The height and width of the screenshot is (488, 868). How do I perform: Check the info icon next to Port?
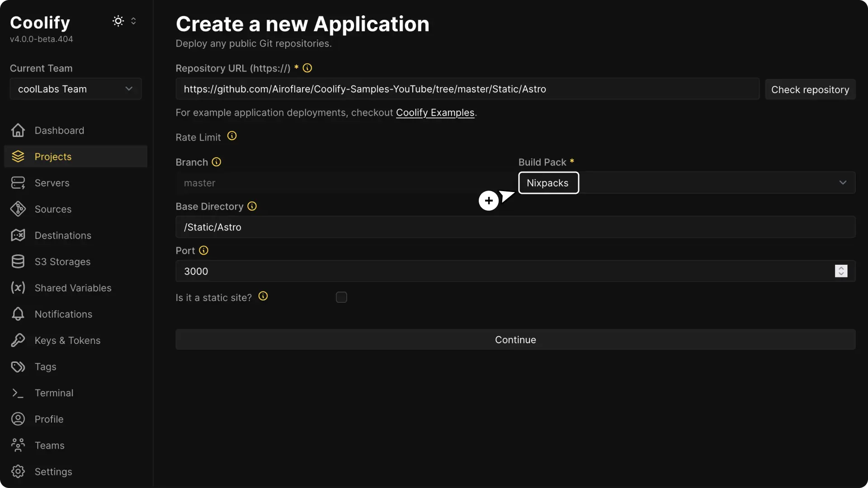(x=203, y=250)
